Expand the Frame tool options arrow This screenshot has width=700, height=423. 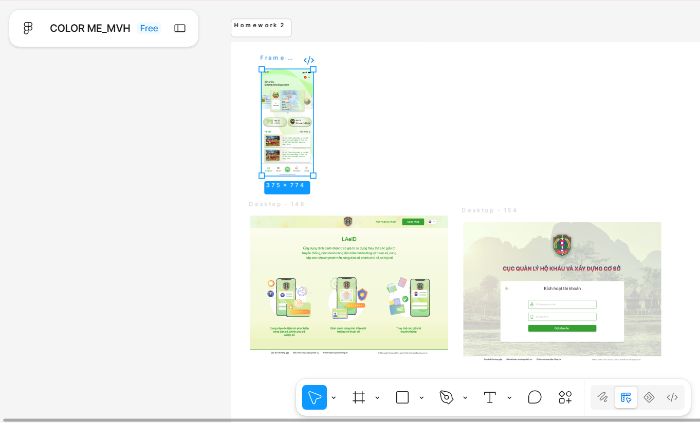tap(377, 398)
